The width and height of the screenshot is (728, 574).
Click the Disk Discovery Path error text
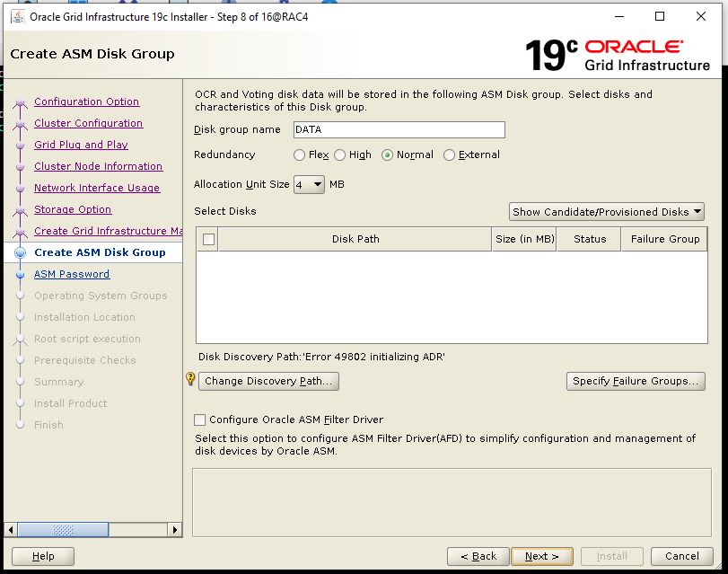(x=321, y=357)
